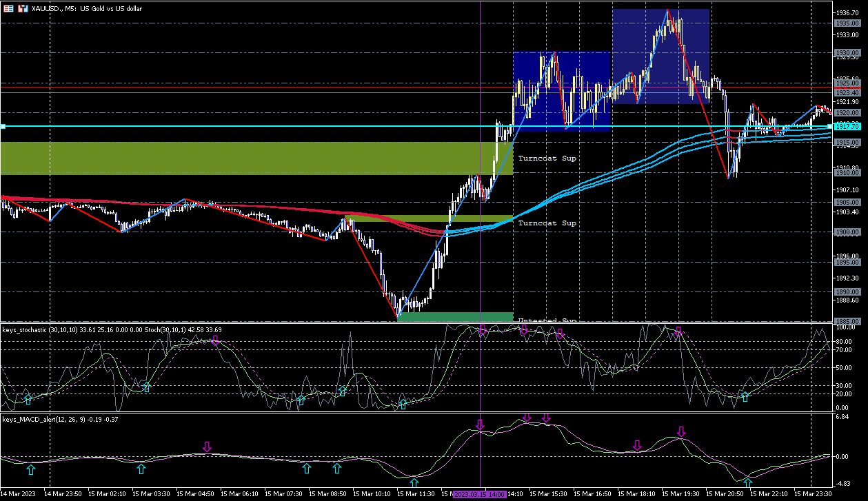
Task: Select the rightmost cyan arrow in MACD panel
Action: pyautogui.click(x=747, y=482)
